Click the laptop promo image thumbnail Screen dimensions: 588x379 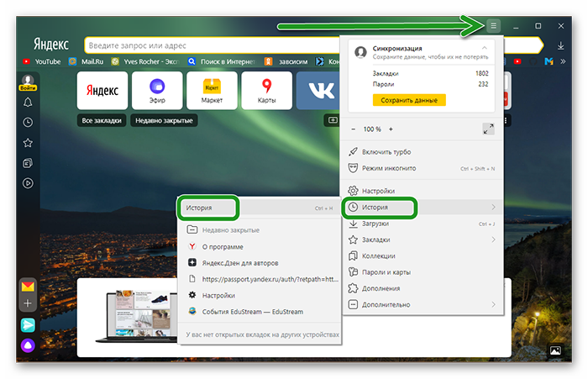pyautogui.click(x=136, y=316)
